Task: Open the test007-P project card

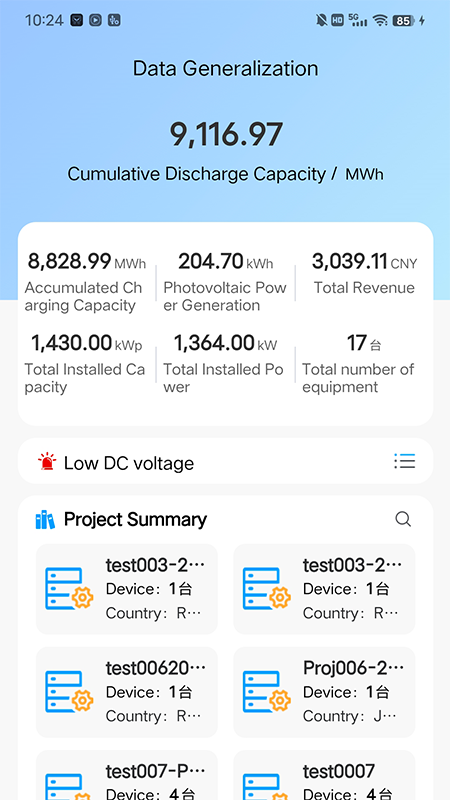Action: coord(127,775)
